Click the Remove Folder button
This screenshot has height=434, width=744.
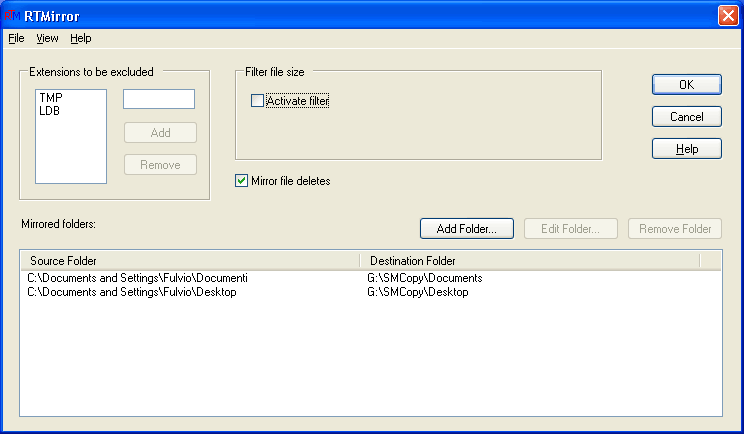675,229
